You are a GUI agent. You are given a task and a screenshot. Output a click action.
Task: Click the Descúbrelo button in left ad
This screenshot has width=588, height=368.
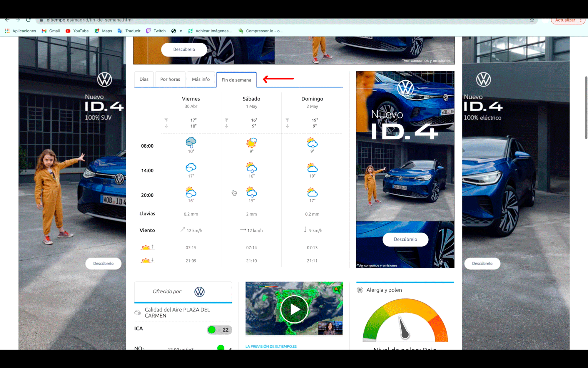[103, 263]
